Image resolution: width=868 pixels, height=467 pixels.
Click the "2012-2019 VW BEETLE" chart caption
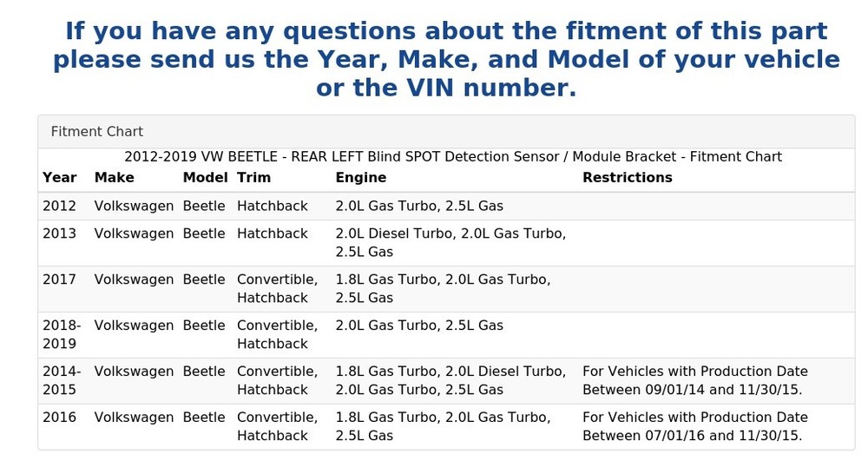click(x=452, y=157)
